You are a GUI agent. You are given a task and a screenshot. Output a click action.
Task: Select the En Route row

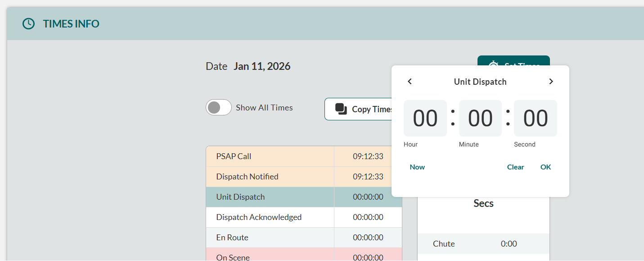coord(270,238)
